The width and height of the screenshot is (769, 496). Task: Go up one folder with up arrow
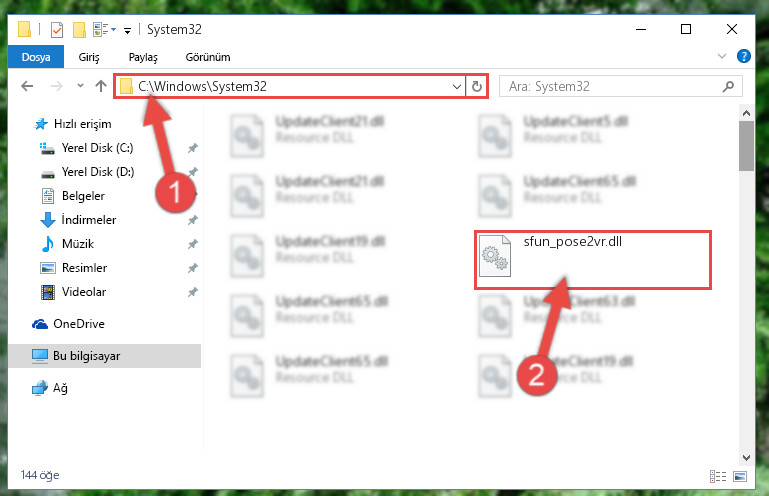(x=101, y=86)
